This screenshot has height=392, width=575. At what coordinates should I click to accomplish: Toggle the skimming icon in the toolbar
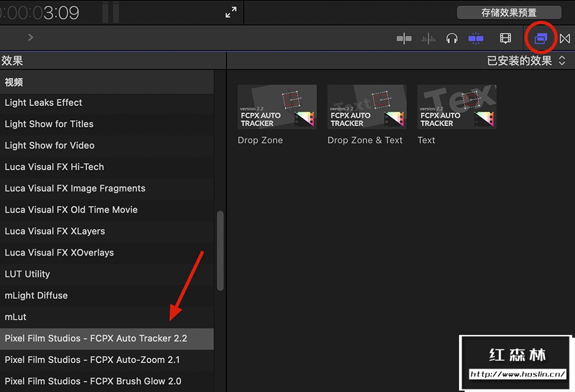coord(404,38)
